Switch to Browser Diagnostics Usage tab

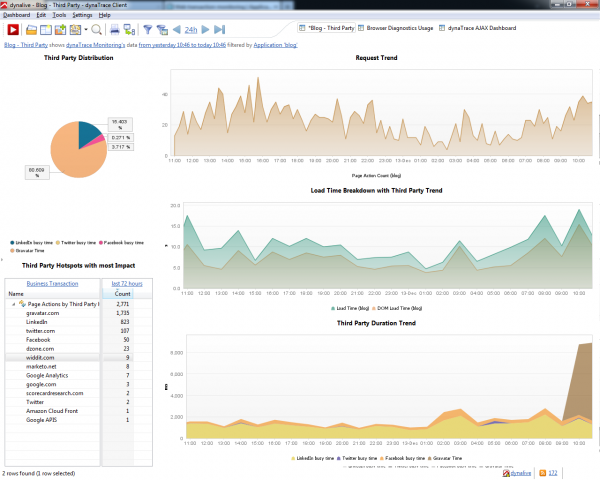pyautogui.click(x=396, y=28)
